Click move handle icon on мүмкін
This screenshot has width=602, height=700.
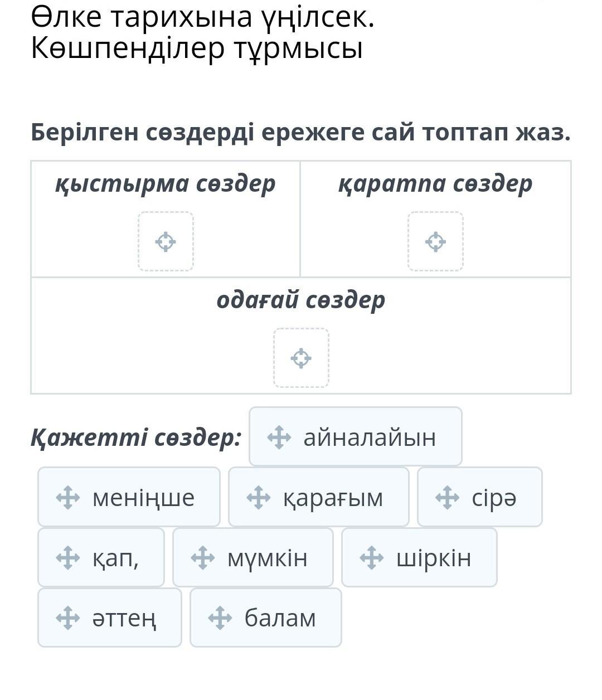coord(202,557)
